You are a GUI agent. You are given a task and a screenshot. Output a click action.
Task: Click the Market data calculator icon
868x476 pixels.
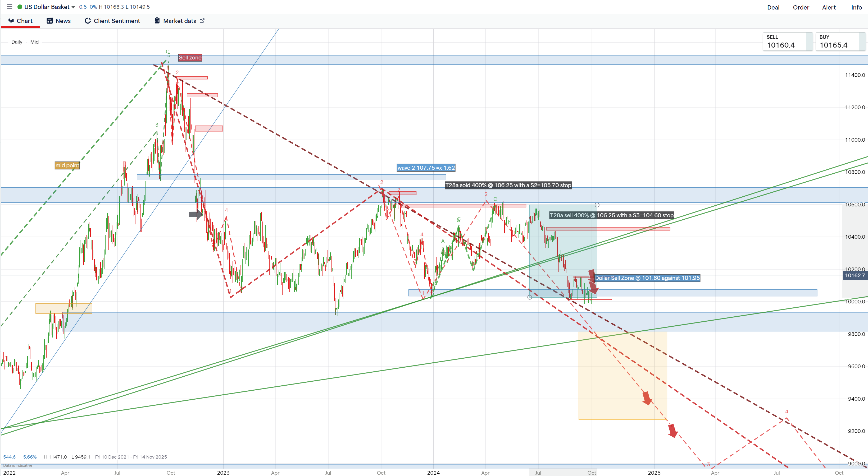(x=157, y=21)
